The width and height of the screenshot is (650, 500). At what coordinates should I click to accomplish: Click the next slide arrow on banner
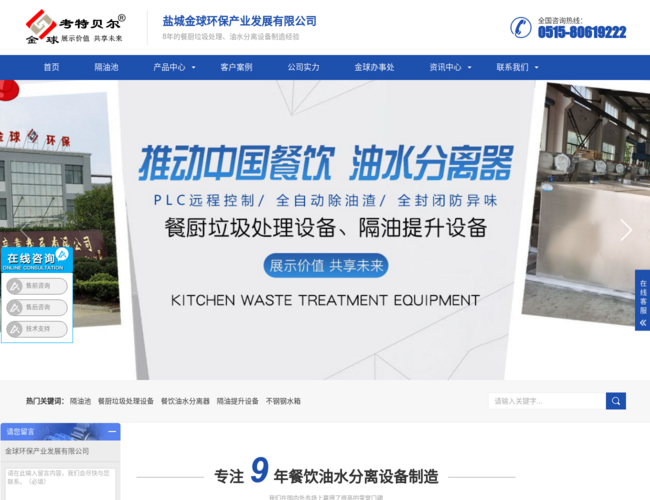(625, 231)
